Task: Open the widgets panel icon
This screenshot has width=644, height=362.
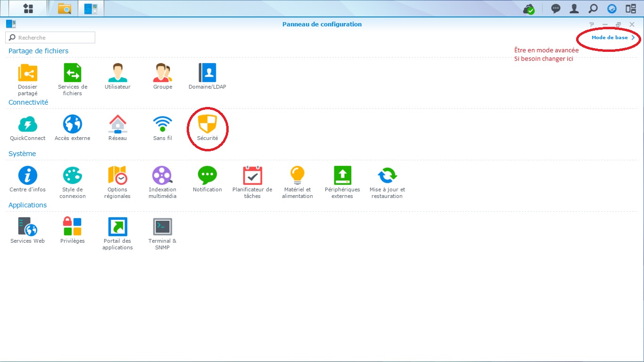Action: (631, 8)
